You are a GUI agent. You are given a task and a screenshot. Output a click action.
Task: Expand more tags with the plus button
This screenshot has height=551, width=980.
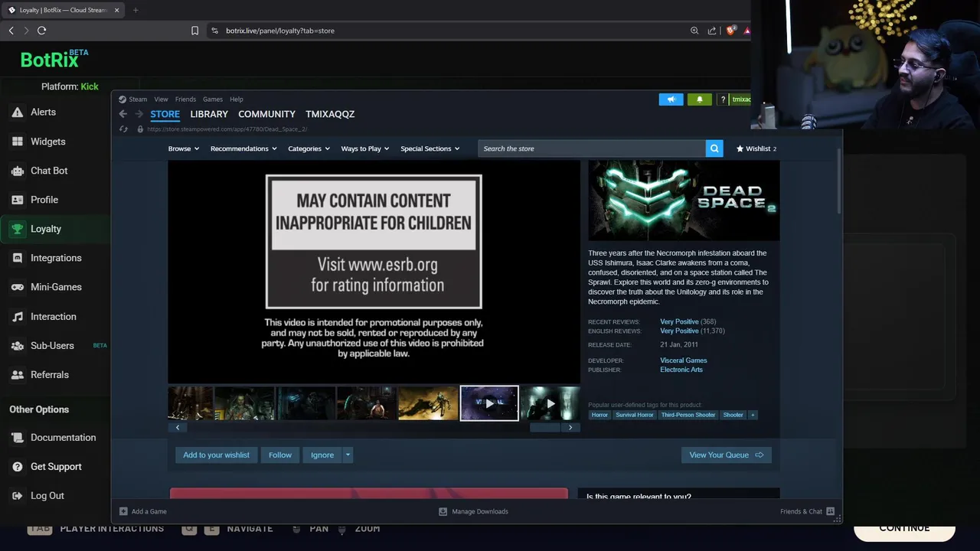753,415
